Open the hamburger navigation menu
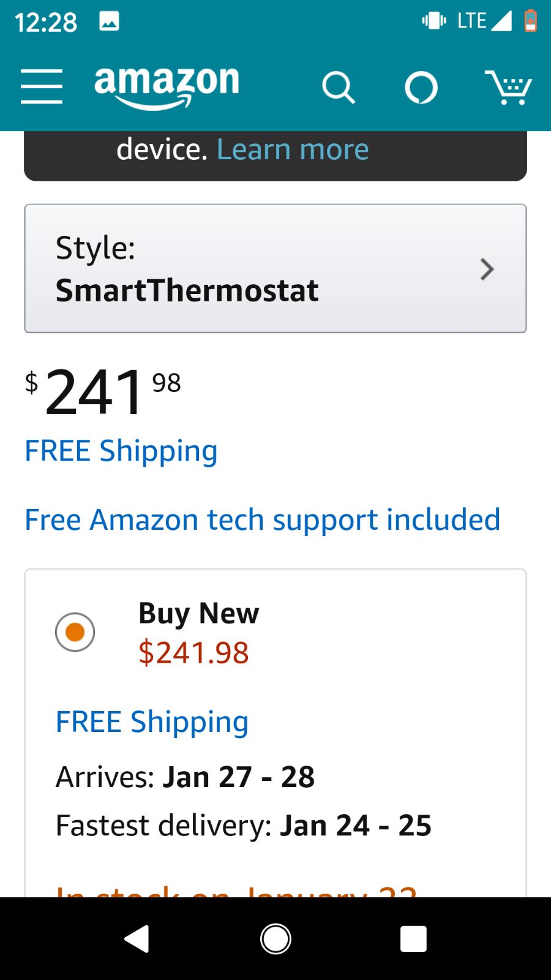551x980 pixels. click(42, 86)
